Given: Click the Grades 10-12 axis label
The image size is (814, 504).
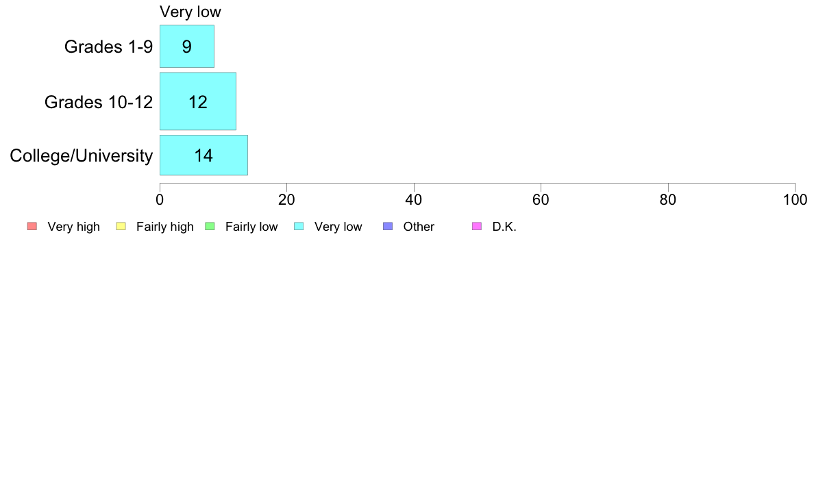Looking at the screenshot, I should point(99,102).
